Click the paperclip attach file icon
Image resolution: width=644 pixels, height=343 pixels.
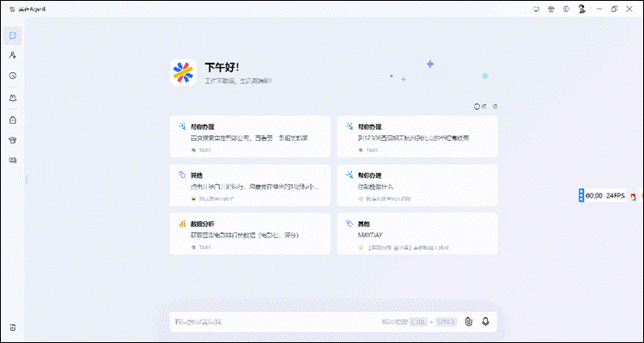pyautogui.click(x=469, y=322)
